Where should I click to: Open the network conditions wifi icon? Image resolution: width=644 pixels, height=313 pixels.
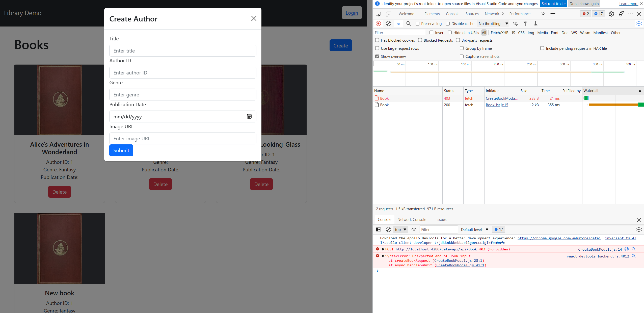pos(515,23)
